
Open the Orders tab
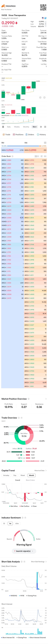click(30, 135)
